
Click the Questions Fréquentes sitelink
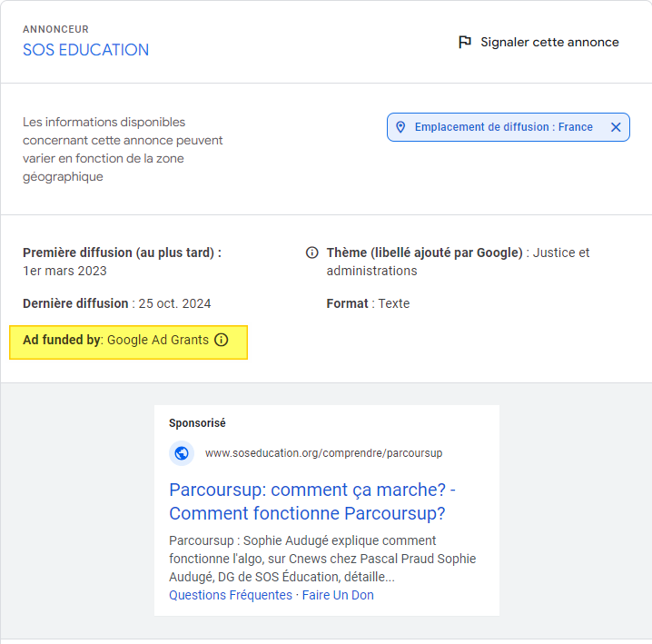(x=231, y=595)
